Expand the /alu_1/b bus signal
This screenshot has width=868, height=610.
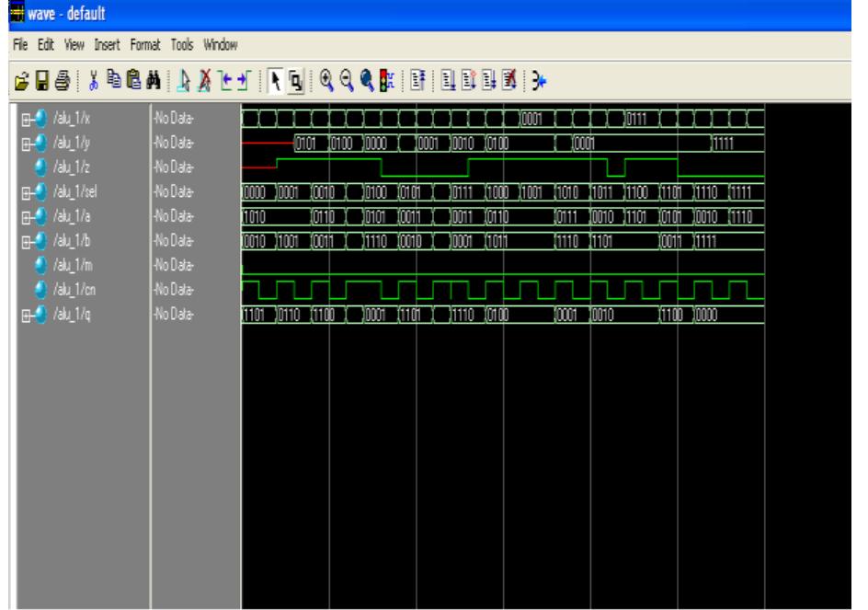[x=26, y=242]
